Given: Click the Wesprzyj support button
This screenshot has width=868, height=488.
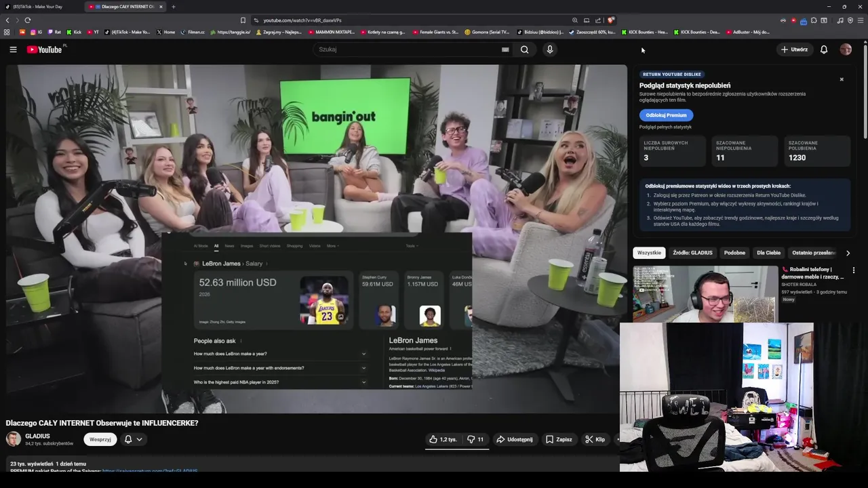Looking at the screenshot, I should pyautogui.click(x=100, y=439).
